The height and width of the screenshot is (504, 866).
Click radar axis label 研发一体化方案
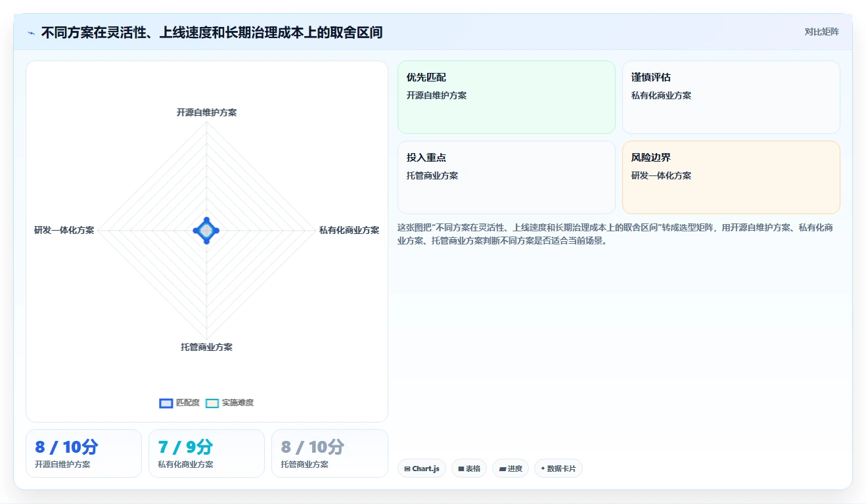[64, 230]
